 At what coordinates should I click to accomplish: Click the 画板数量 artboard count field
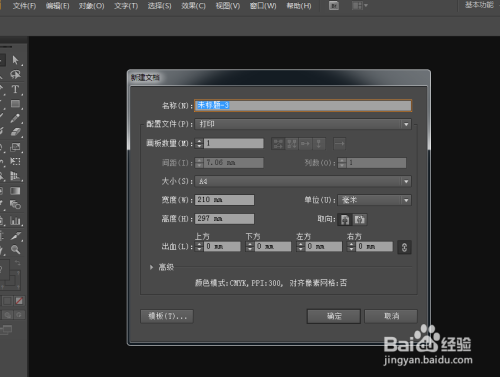[x=234, y=144]
